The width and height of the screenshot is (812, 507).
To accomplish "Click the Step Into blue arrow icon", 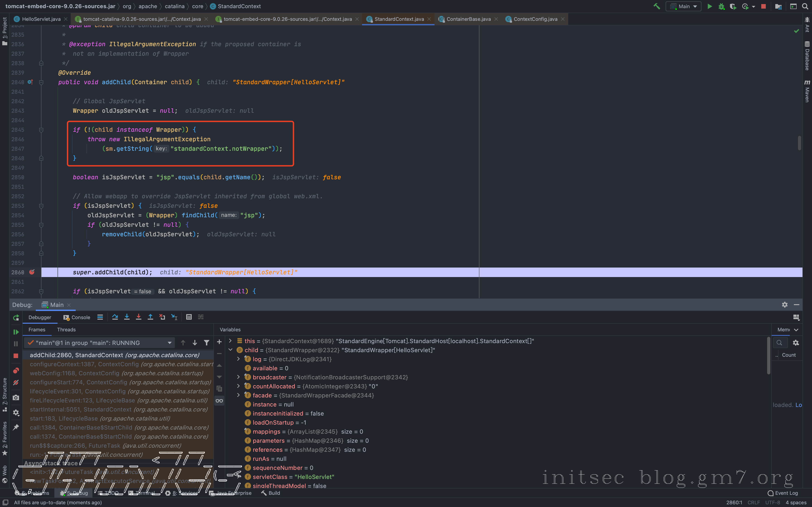I will 127,317.
